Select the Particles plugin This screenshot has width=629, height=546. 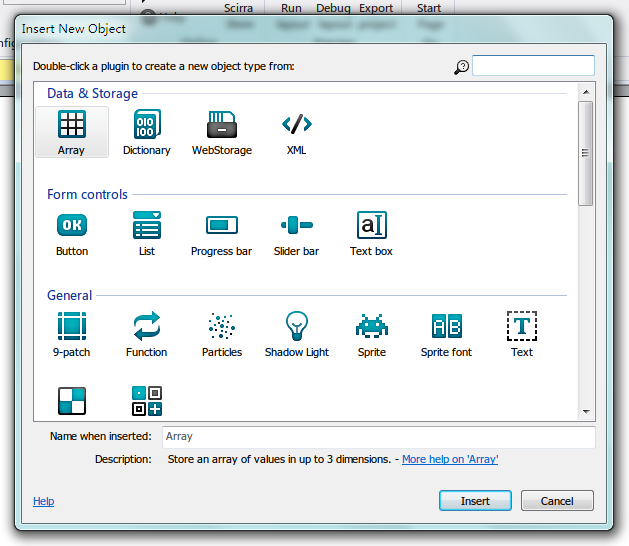[x=221, y=327]
